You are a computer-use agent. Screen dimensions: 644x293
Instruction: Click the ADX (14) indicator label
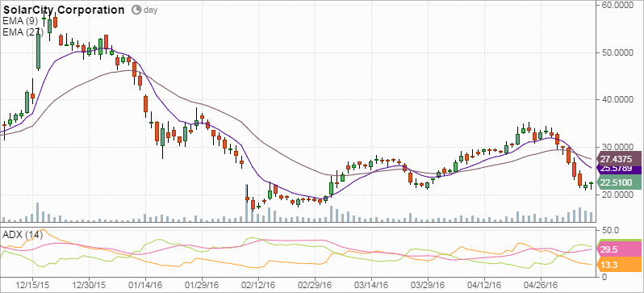pos(22,235)
